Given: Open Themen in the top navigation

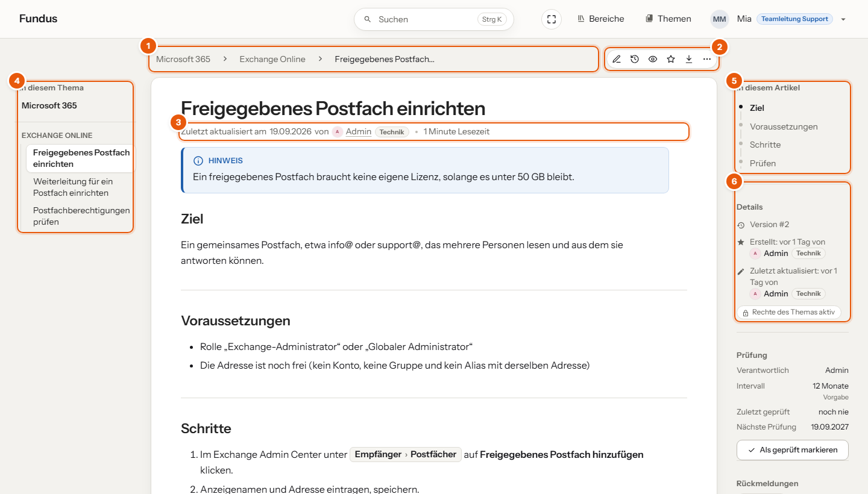Looking at the screenshot, I should (x=668, y=19).
